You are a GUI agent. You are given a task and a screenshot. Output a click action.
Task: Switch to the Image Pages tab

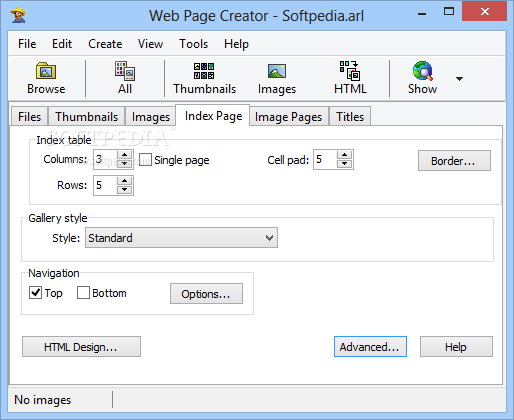coord(289,117)
